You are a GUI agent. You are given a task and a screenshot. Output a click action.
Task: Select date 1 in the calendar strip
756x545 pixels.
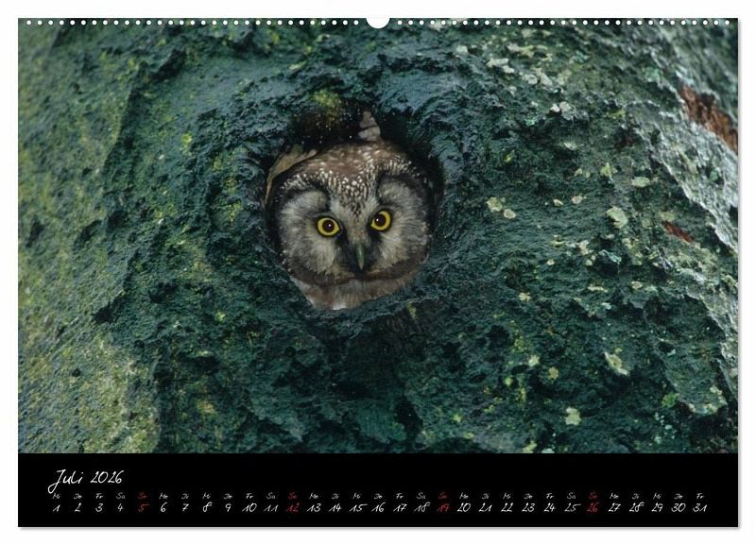(57, 507)
